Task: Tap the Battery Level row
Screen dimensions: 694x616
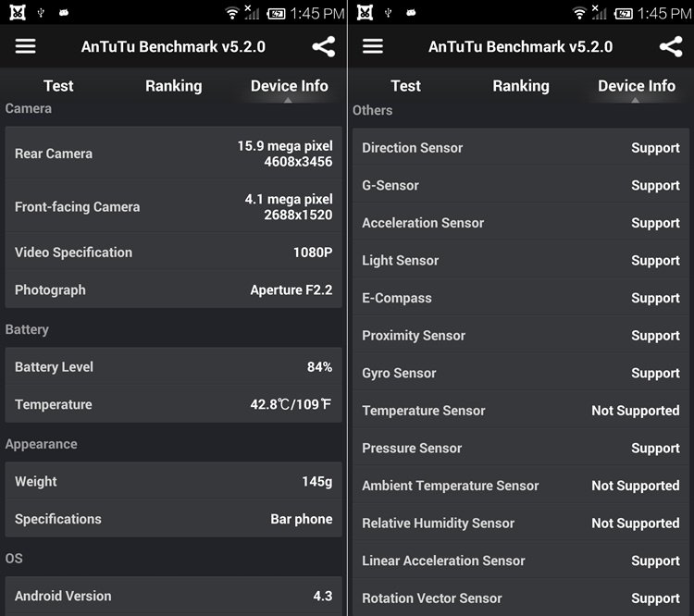Action: click(174, 367)
